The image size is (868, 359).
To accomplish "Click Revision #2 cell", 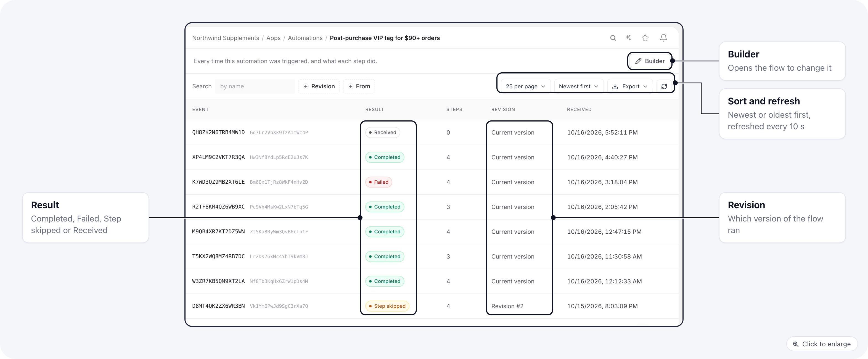I will (507, 306).
